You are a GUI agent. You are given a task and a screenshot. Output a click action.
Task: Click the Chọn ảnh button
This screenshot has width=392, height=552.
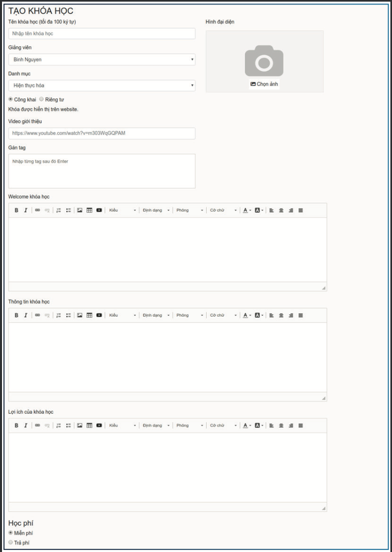(x=264, y=84)
